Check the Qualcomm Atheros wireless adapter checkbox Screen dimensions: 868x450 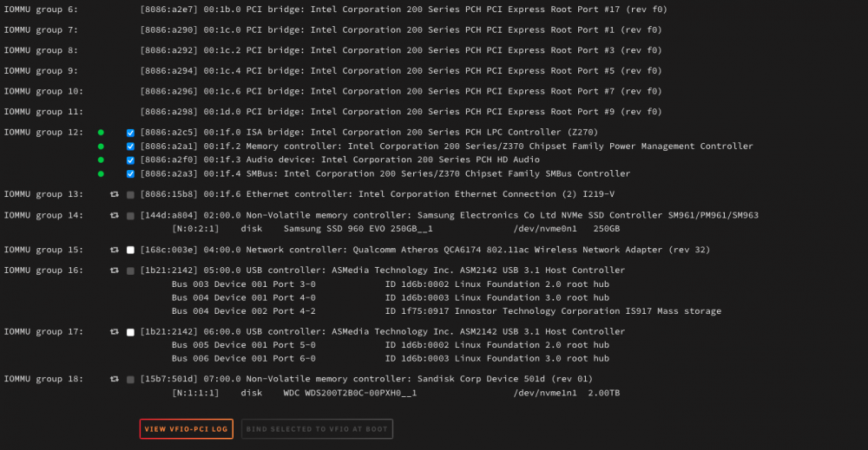(131, 250)
